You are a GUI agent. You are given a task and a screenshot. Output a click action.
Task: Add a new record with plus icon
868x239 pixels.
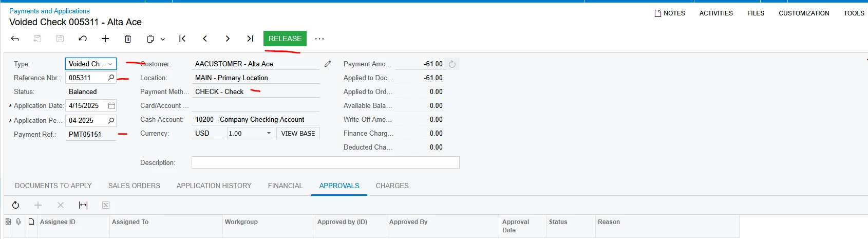105,39
